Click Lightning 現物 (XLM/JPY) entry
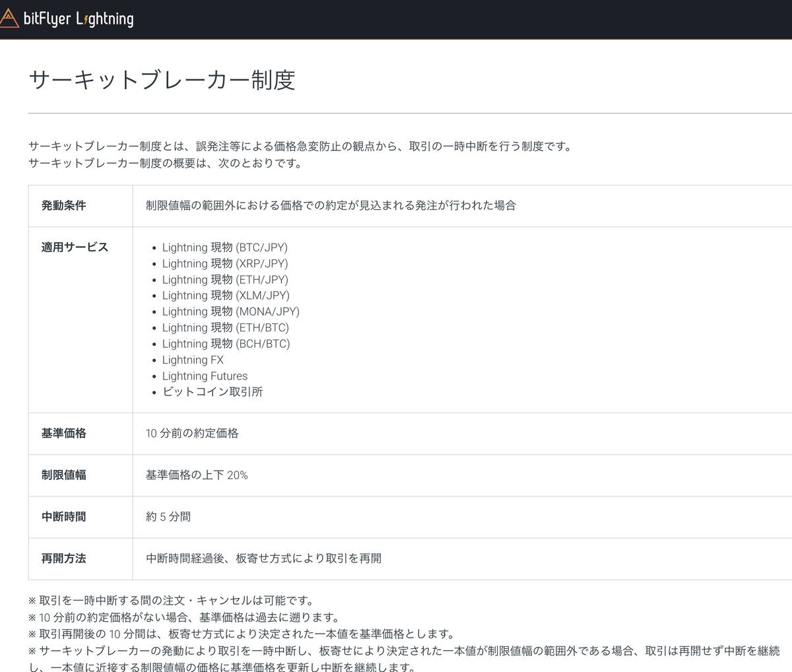The height and width of the screenshot is (672, 792). click(225, 295)
